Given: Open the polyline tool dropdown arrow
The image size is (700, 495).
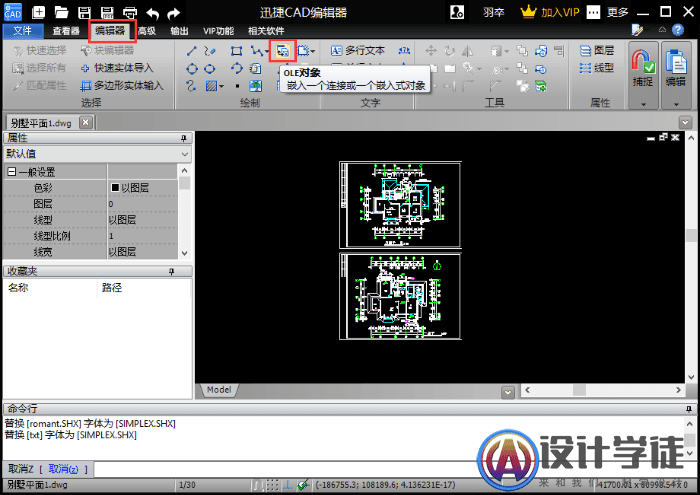Looking at the screenshot, I should tap(267, 51).
